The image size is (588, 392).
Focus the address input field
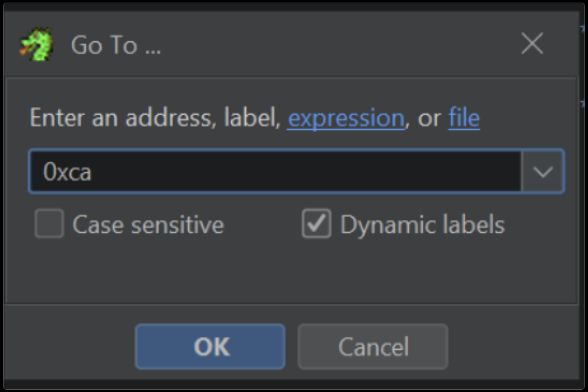click(275, 171)
